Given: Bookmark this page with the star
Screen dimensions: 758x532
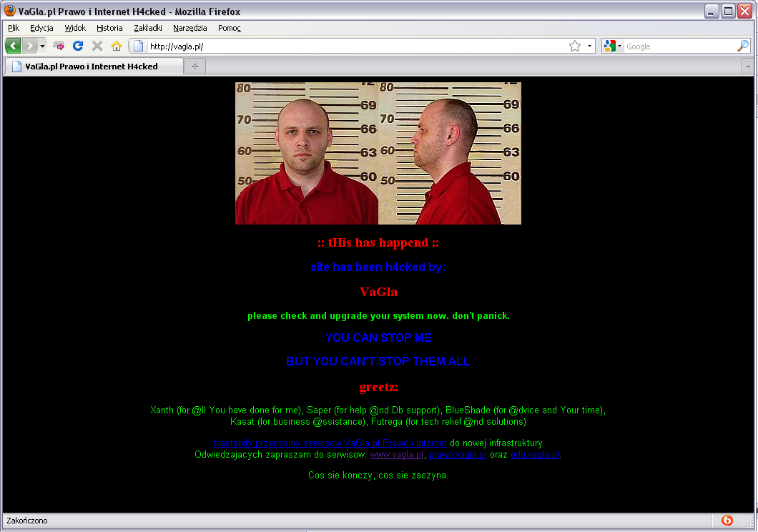Looking at the screenshot, I should [575, 46].
